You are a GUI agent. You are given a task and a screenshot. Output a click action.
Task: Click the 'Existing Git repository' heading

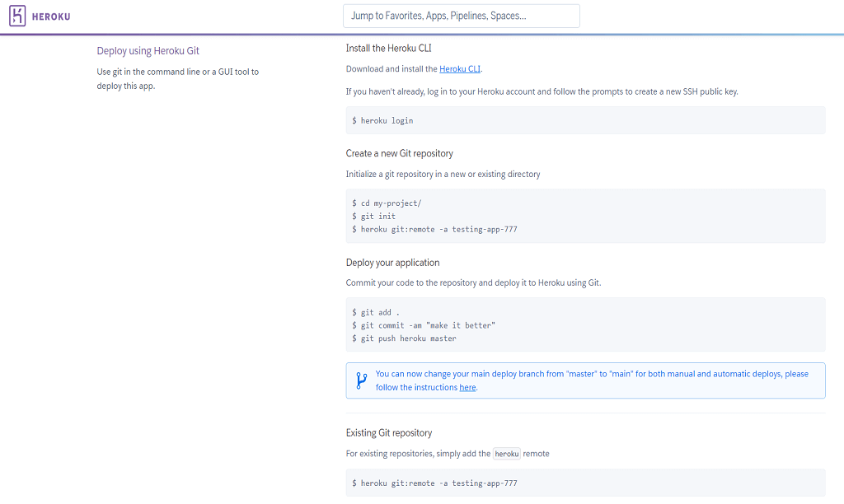click(389, 433)
